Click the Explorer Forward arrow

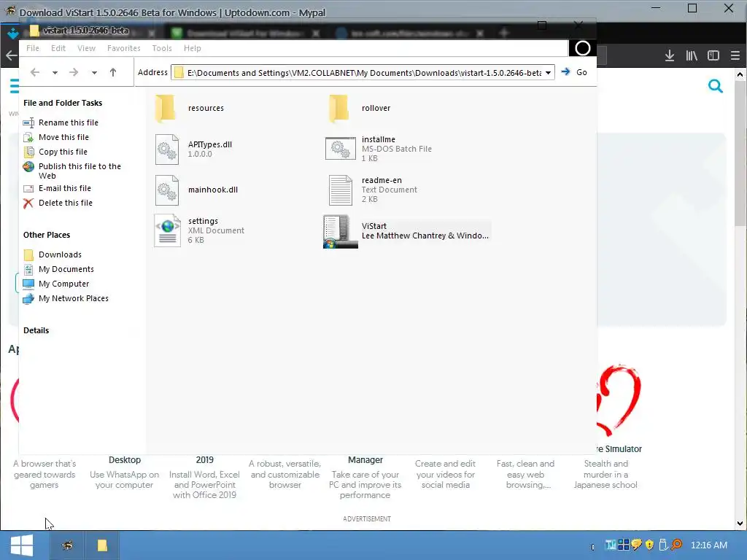click(x=74, y=72)
